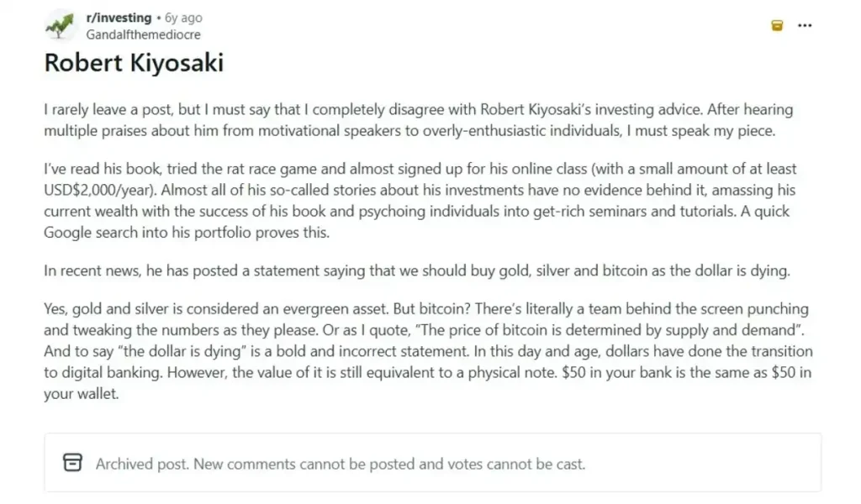The height and width of the screenshot is (504, 861).
Task: Click the yellow archived badge icon
Action: click(777, 25)
